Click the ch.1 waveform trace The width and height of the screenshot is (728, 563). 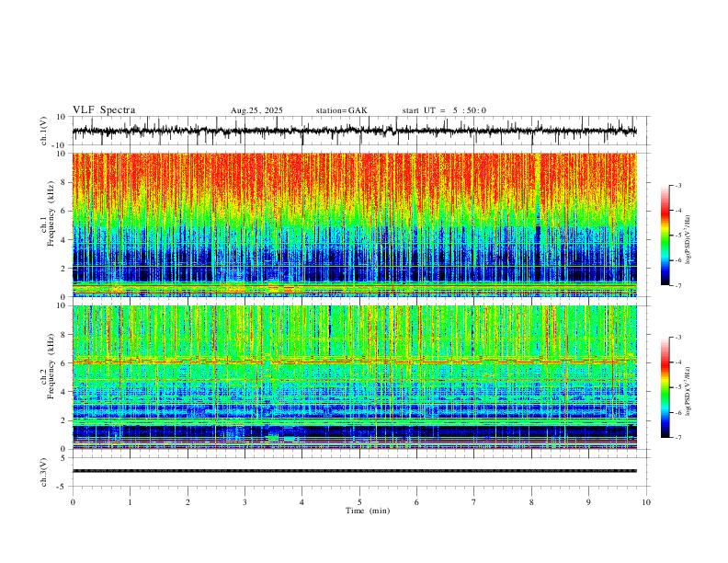[354, 131]
